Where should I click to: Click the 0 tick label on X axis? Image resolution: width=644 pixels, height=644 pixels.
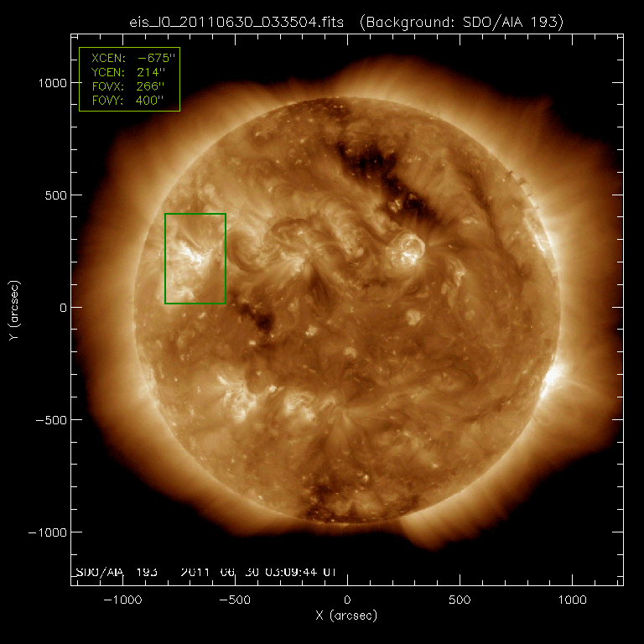tap(347, 600)
